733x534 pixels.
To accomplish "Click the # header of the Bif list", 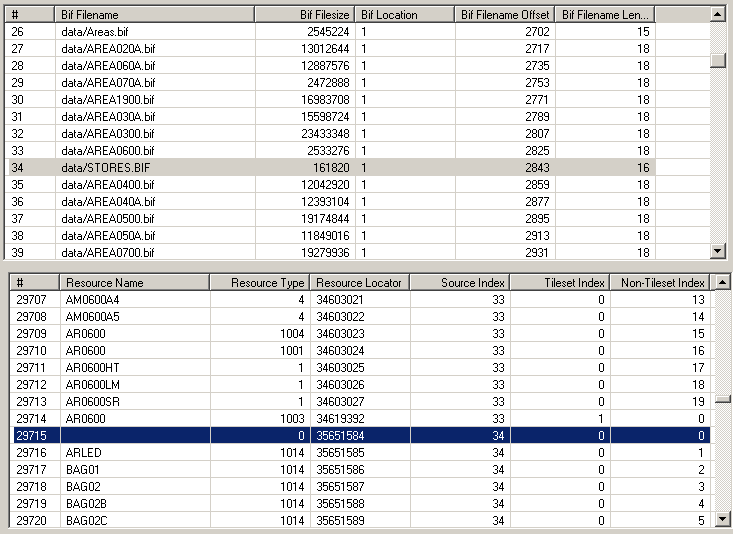I will 30,14.
